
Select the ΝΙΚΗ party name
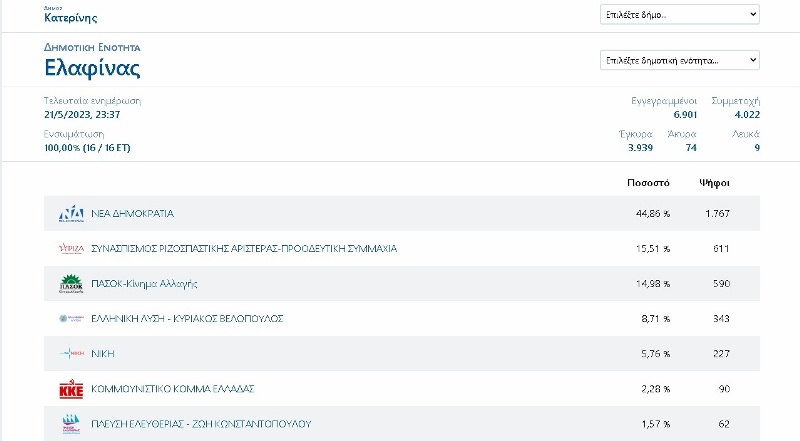coord(103,353)
